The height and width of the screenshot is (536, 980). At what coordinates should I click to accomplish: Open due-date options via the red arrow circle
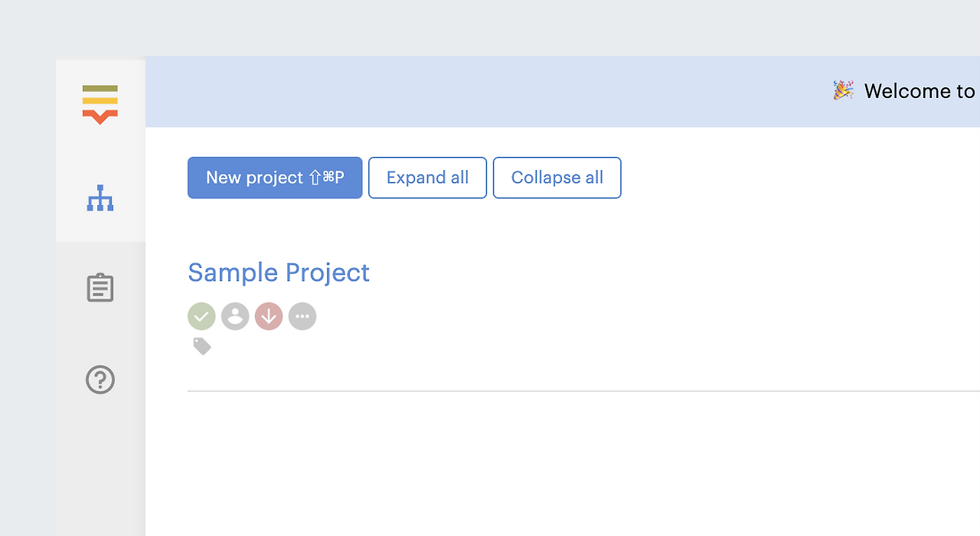click(x=268, y=315)
